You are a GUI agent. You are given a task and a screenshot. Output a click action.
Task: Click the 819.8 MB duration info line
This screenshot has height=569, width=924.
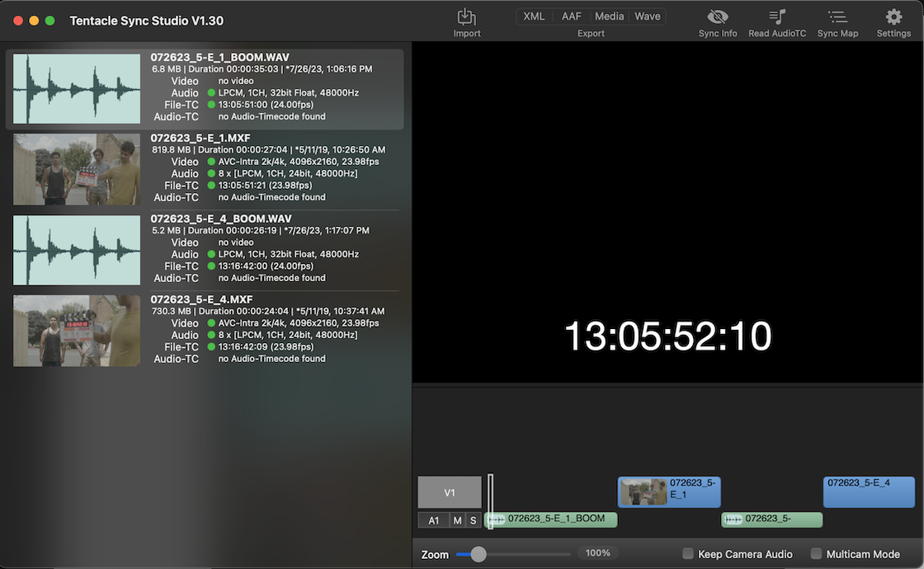coord(269,149)
